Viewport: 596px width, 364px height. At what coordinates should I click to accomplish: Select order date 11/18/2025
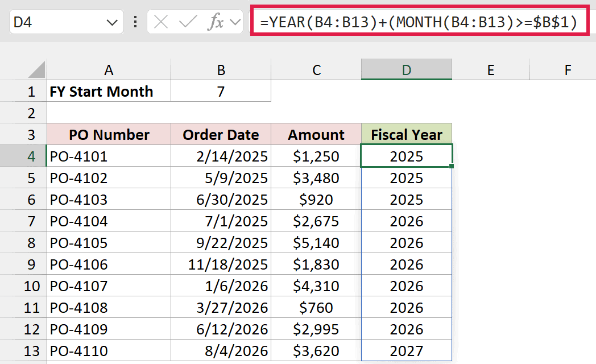[221, 264]
